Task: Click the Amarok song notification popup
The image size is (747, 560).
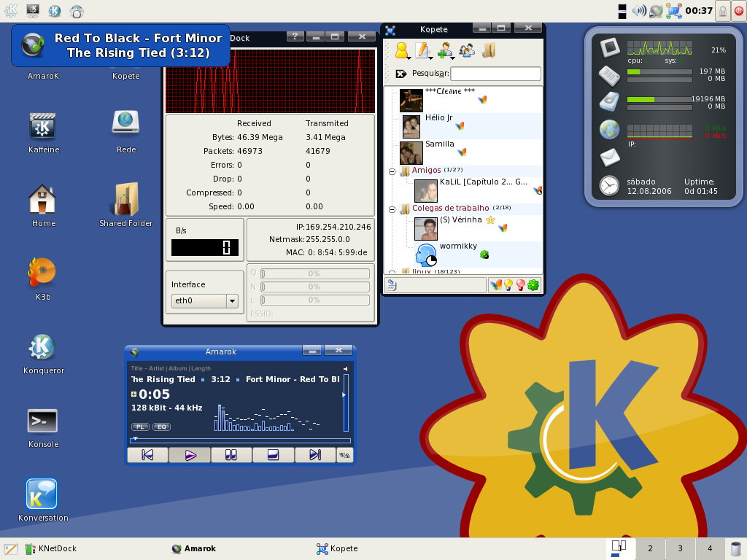Action: click(120, 46)
